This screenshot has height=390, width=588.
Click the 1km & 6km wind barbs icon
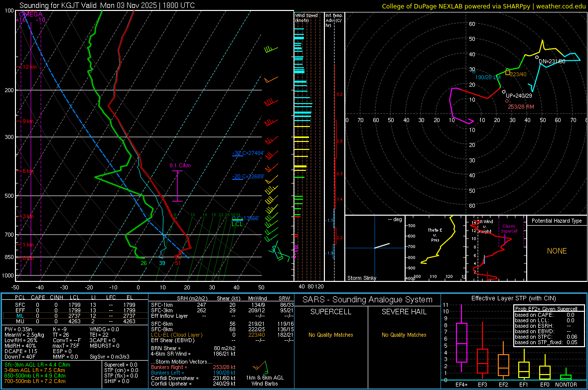pyautogui.click(x=260, y=367)
